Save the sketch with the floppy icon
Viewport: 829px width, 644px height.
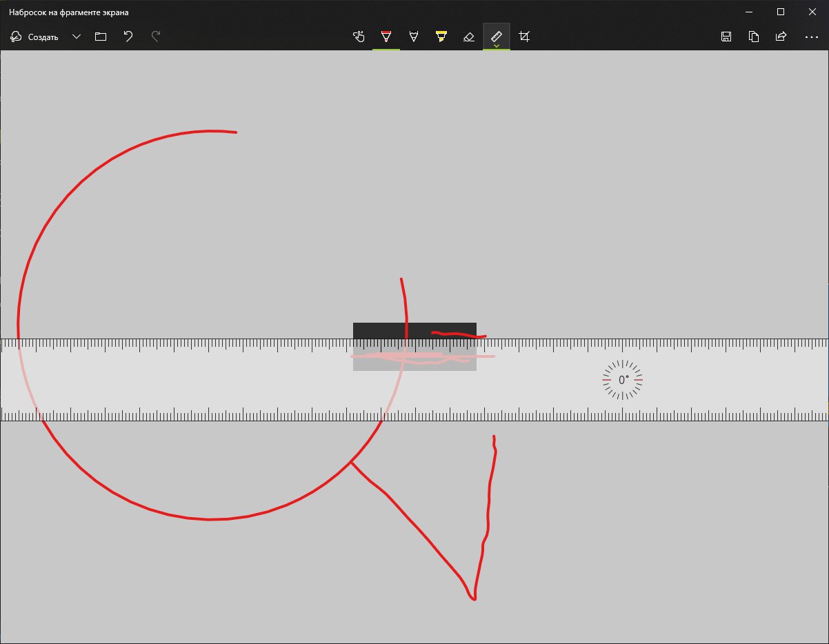point(726,37)
